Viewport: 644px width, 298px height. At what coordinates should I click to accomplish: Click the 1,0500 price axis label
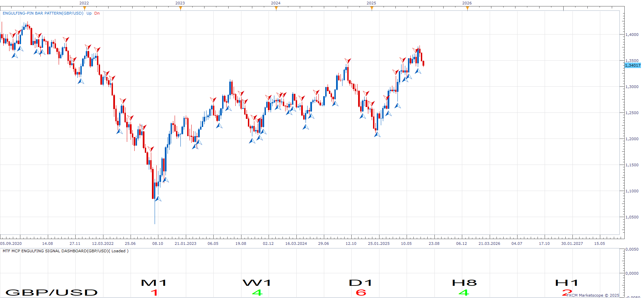(x=632, y=217)
